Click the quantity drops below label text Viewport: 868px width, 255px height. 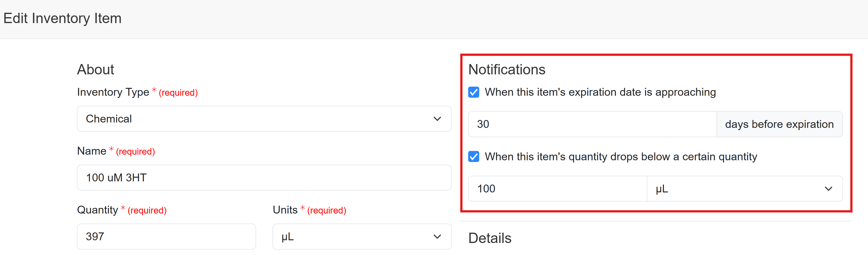pos(621,157)
